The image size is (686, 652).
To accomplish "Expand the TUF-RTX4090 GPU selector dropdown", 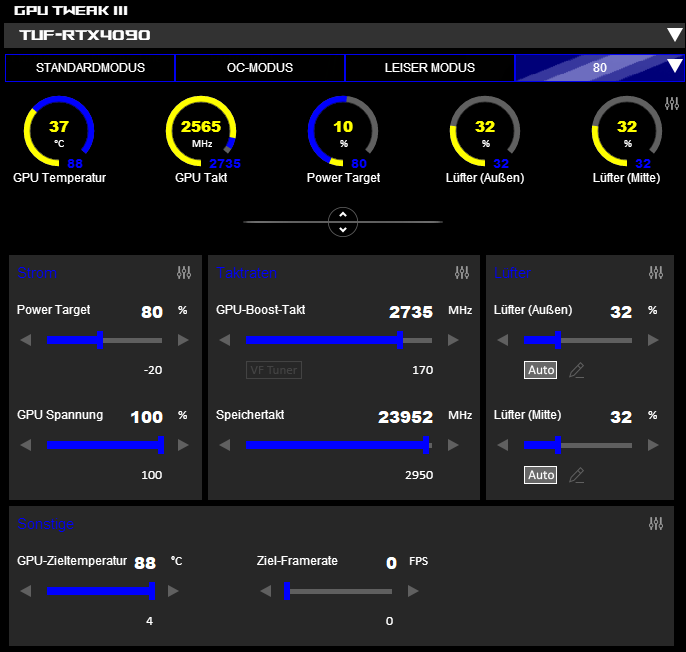I will pyautogui.click(x=675, y=35).
